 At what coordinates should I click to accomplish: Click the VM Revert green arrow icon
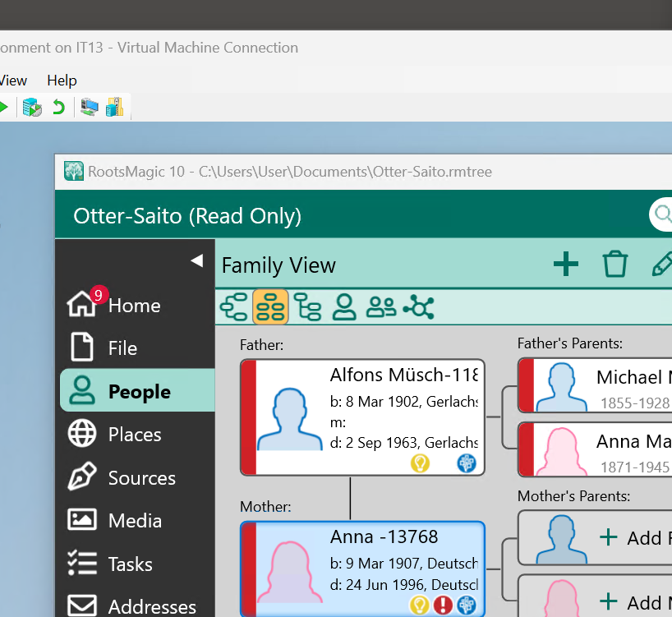[x=58, y=107]
